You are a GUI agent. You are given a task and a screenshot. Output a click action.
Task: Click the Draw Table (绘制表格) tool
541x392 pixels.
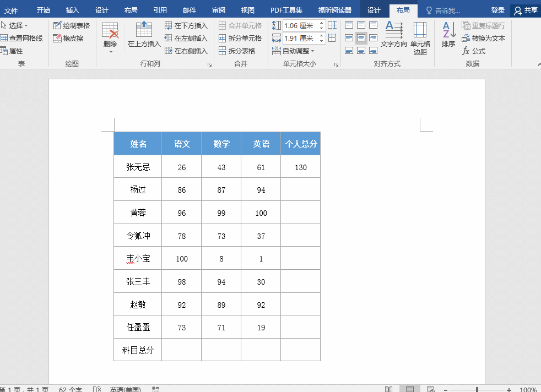72,25
